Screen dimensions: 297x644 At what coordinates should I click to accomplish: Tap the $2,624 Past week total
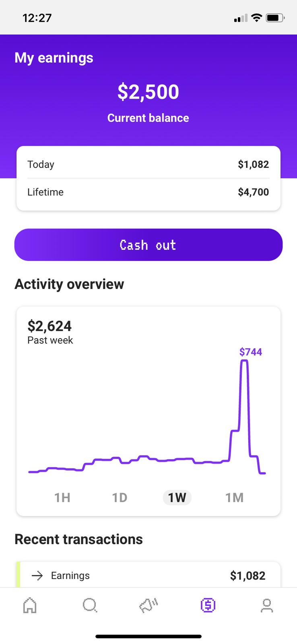49,326
